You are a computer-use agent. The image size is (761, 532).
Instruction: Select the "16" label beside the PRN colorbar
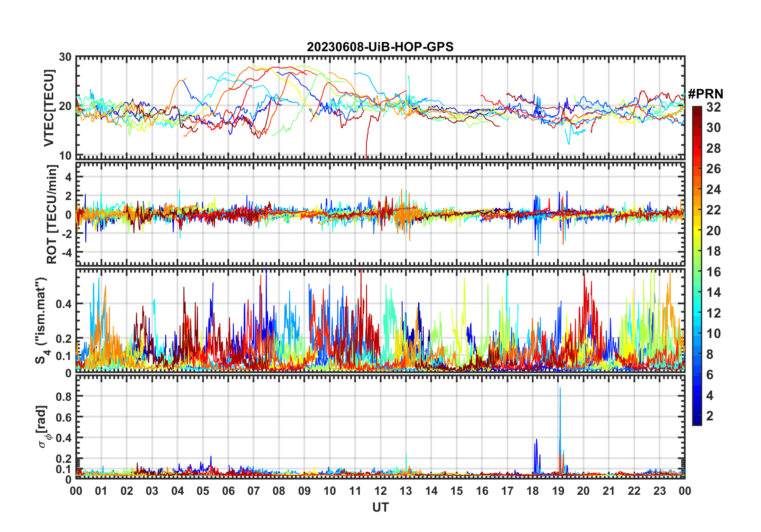click(x=713, y=272)
